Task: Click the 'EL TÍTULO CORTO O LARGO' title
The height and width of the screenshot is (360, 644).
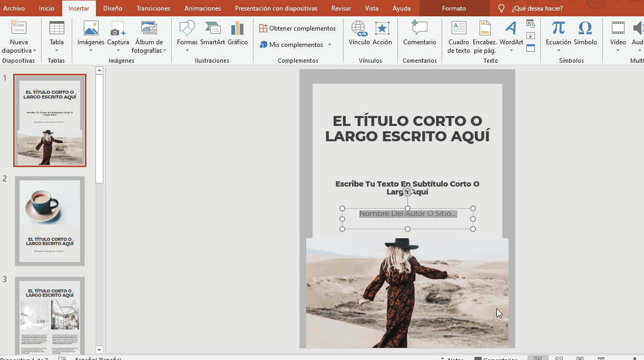Action: (407, 129)
